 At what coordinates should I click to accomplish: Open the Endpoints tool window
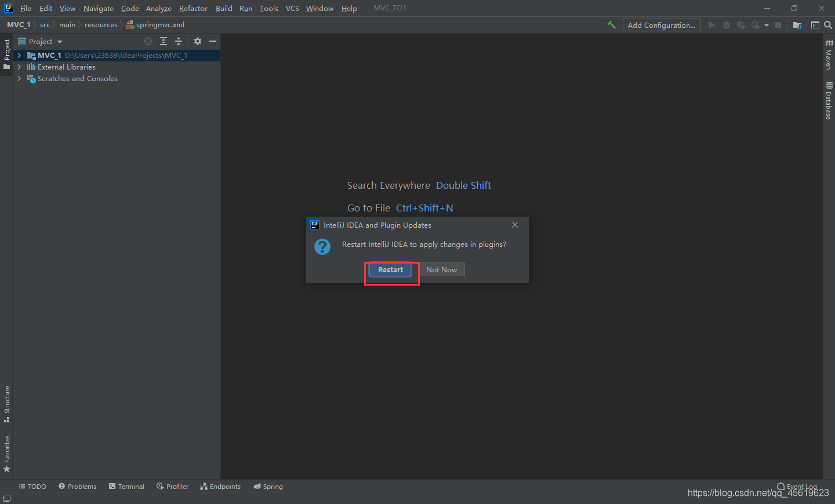coord(220,487)
